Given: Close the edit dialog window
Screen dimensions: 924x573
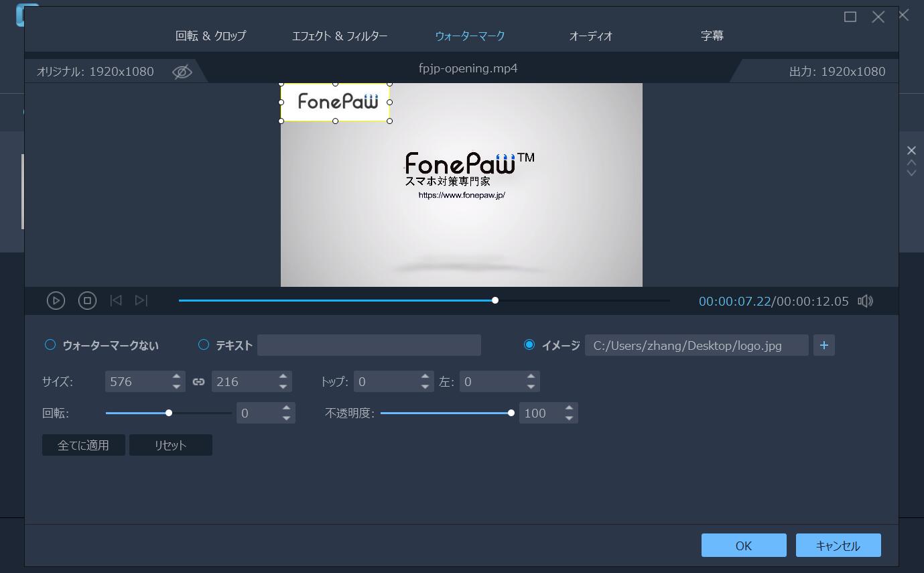Looking at the screenshot, I should coord(878,17).
